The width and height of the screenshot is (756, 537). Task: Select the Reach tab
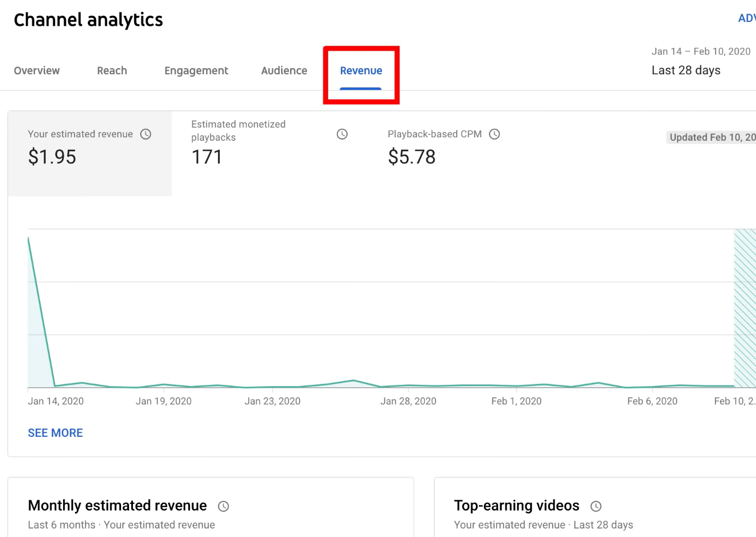click(x=112, y=70)
